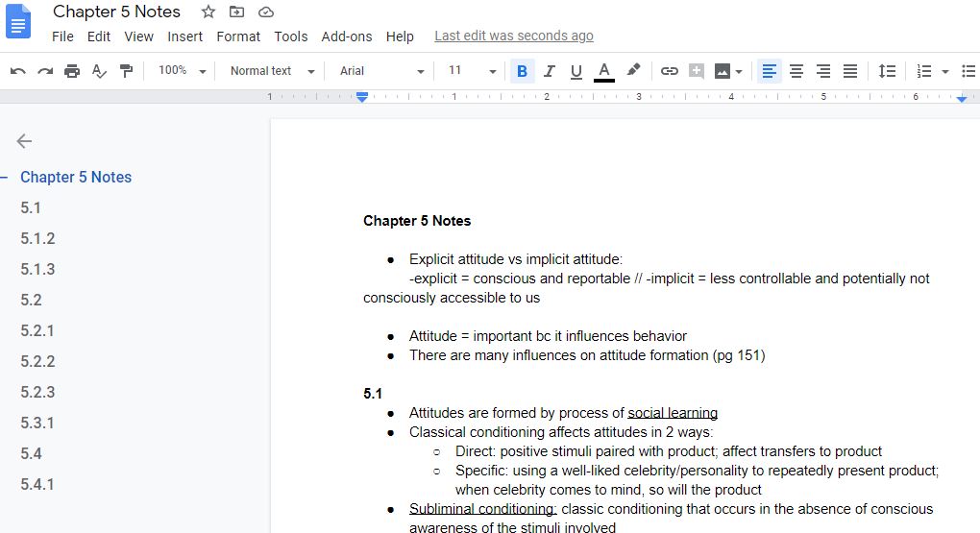The height and width of the screenshot is (533, 980).
Task: Go to section 5.1.3 in outline
Action: pos(37,269)
